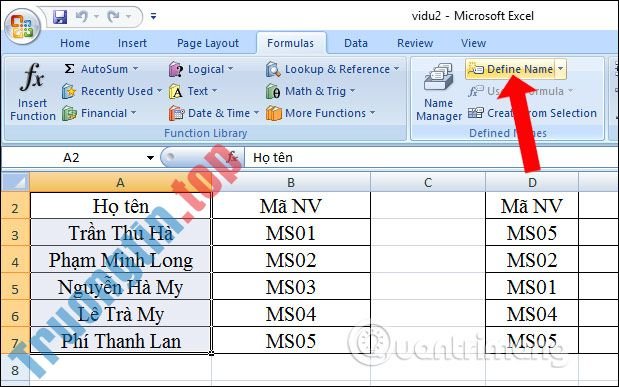Select column C header

[x=428, y=182]
